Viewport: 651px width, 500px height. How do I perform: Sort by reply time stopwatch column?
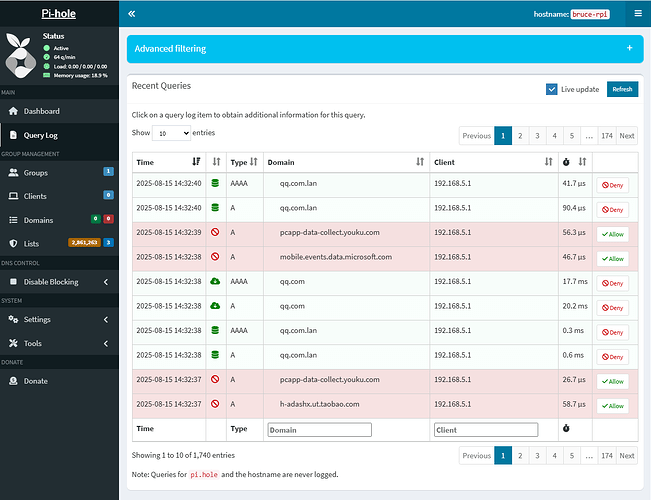pyautogui.click(x=574, y=161)
